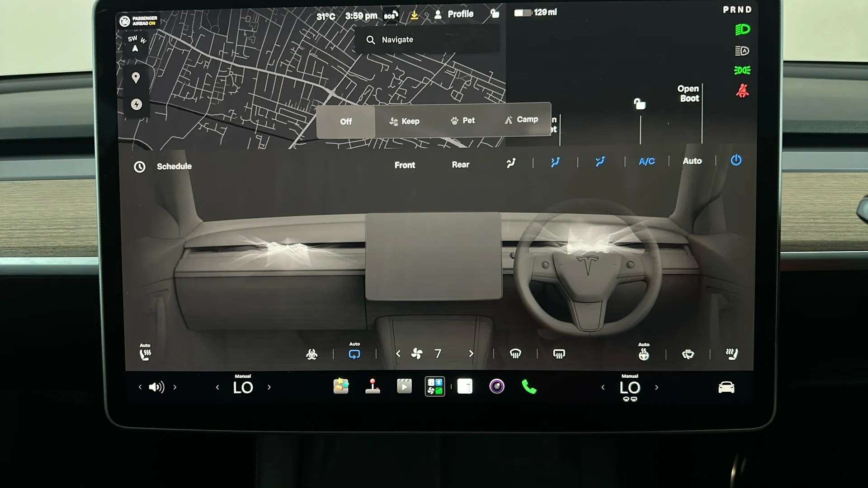The image size is (868, 488).
Task: Tap the volume speaker icon
Action: pos(156,387)
